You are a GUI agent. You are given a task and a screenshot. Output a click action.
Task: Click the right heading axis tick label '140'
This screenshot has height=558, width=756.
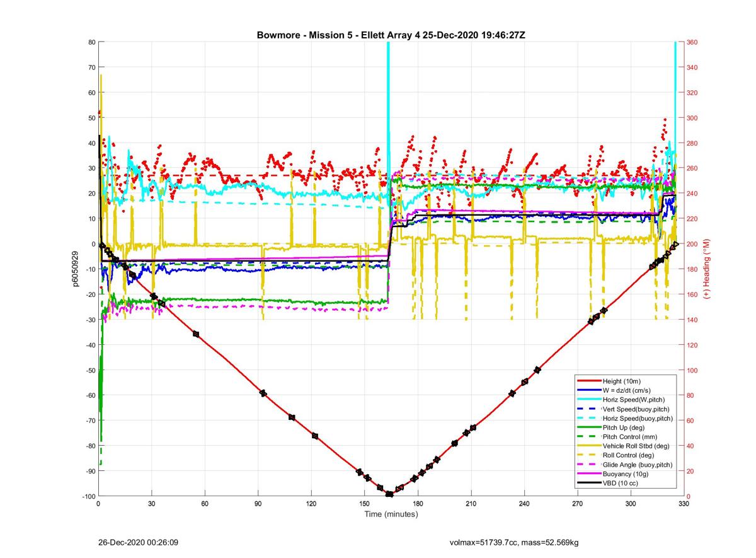pyautogui.click(x=692, y=320)
